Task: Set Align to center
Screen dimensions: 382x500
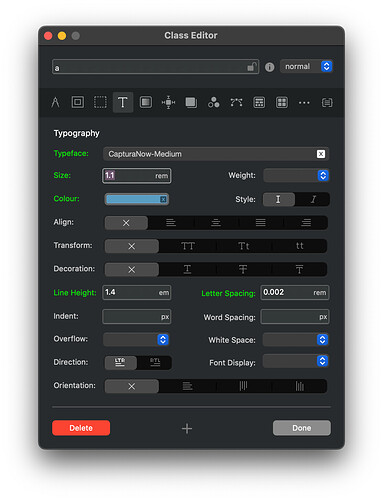Action: pos(216,223)
